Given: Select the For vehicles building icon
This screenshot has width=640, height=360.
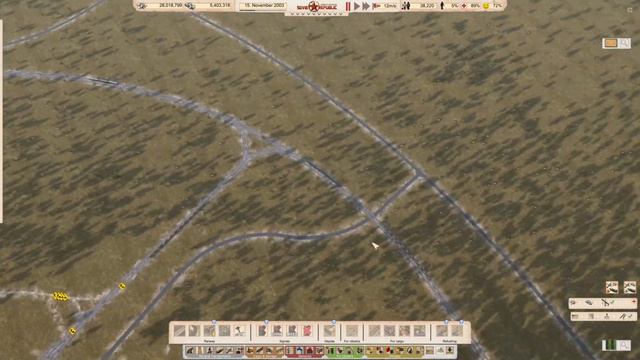Looking at the screenshot, I should click(x=352, y=331).
